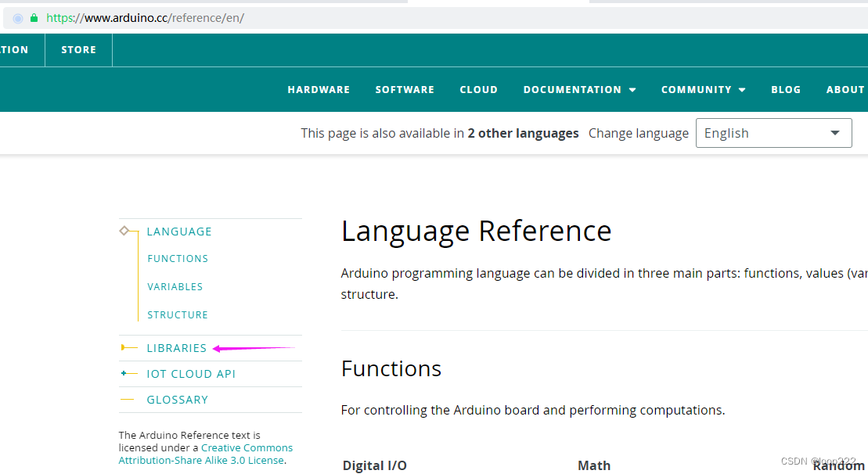Viewport: 868px width, 474px height.
Task: Open the Creative Commons Attribution-Share Alike license link
Action: click(x=205, y=454)
